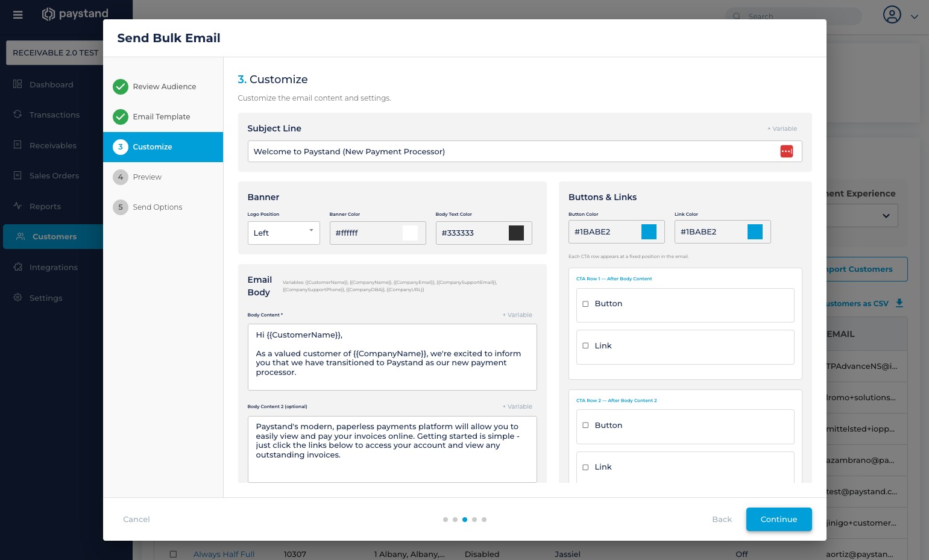Click the green check beside Review Audience
The width and height of the screenshot is (929, 560).
coord(121,87)
